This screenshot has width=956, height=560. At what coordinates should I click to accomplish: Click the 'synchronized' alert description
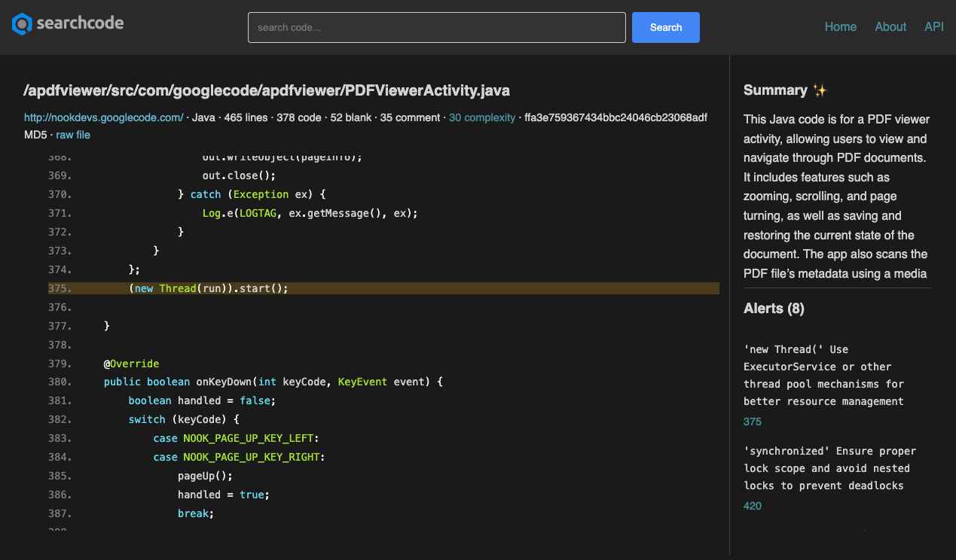point(829,468)
